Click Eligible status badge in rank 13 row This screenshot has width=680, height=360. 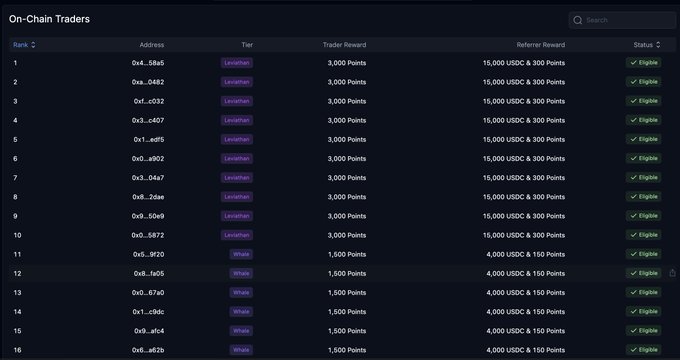(644, 292)
